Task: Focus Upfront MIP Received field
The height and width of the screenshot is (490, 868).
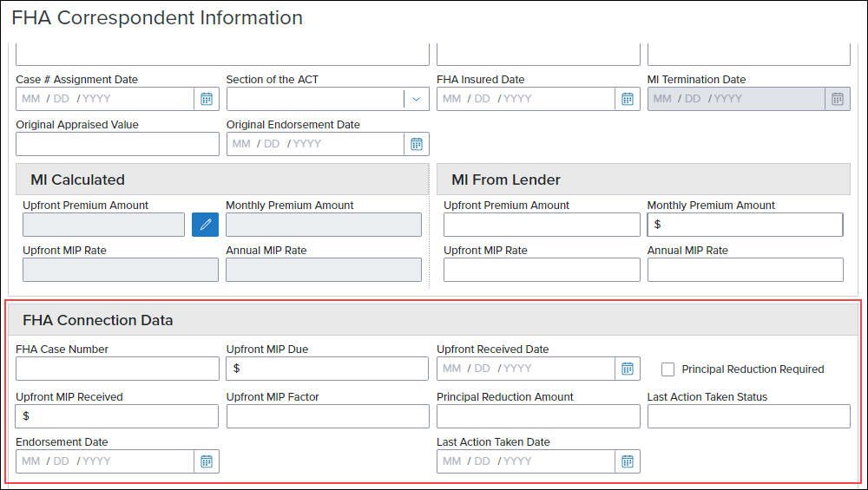Action: [x=117, y=416]
